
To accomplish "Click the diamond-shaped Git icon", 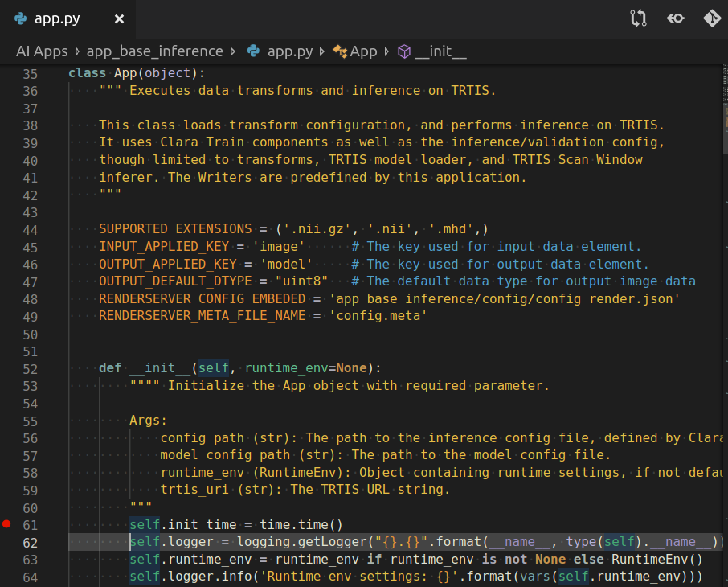I will pos(711,18).
